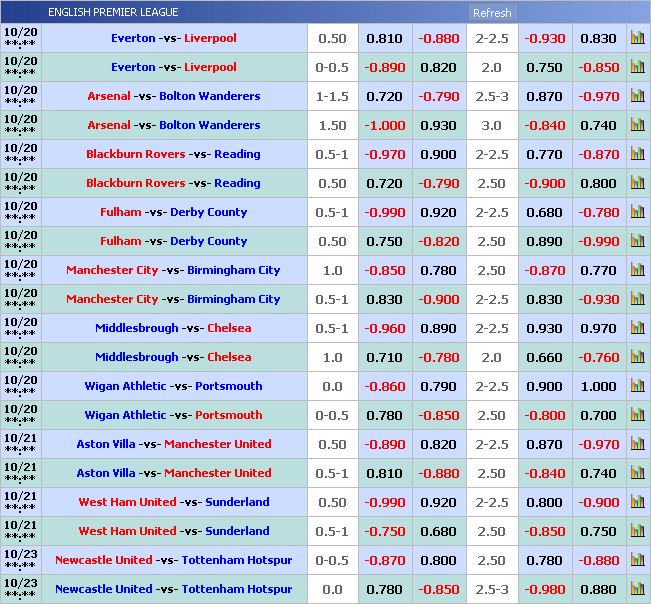Open chart icon for Aston Villa 0.5-1 handicap row
This screenshot has width=651, height=604.
[637, 473]
